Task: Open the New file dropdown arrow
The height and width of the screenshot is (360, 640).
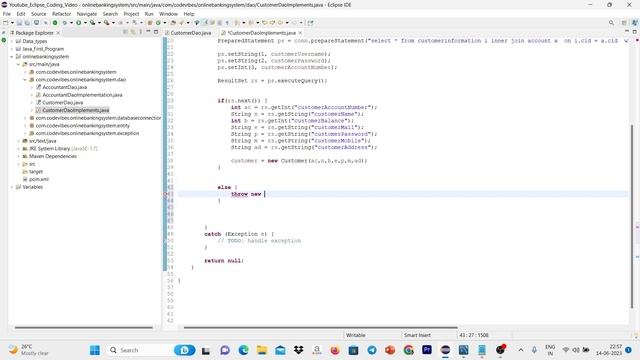Action: [x=12, y=23]
